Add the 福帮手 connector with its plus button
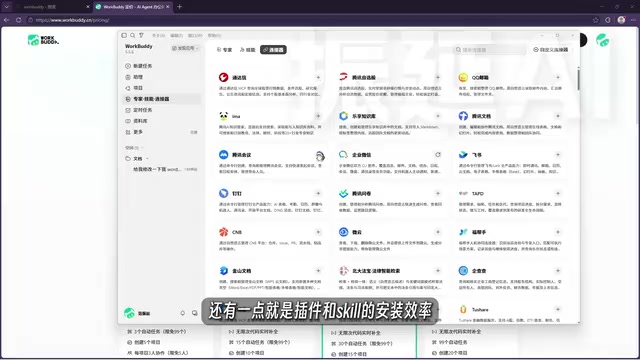Image resolution: width=640 pixels, height=360 pixels. [x=558, y=232]
